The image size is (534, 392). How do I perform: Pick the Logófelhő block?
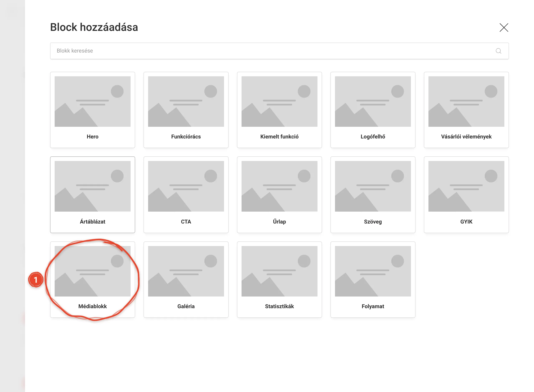[373, 110]
